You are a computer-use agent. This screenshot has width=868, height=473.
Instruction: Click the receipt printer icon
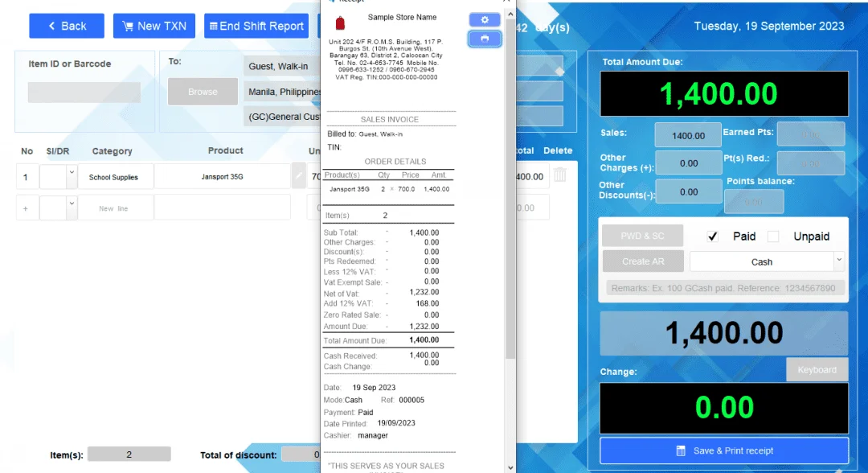click(485, 39)
